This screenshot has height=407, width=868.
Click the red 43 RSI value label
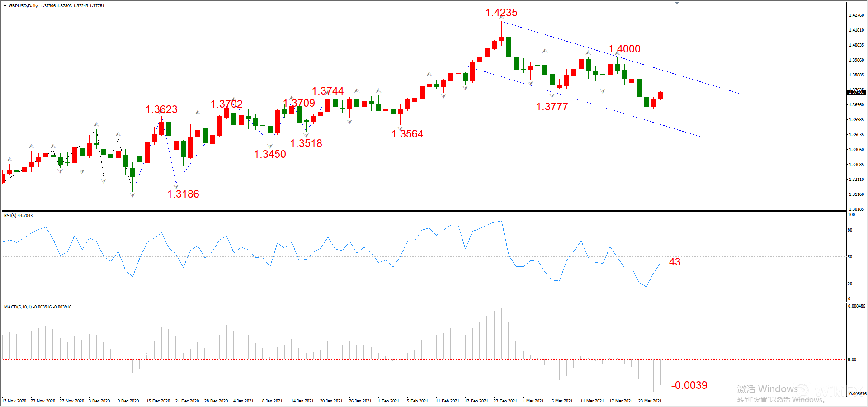click(x=675, y=262)
